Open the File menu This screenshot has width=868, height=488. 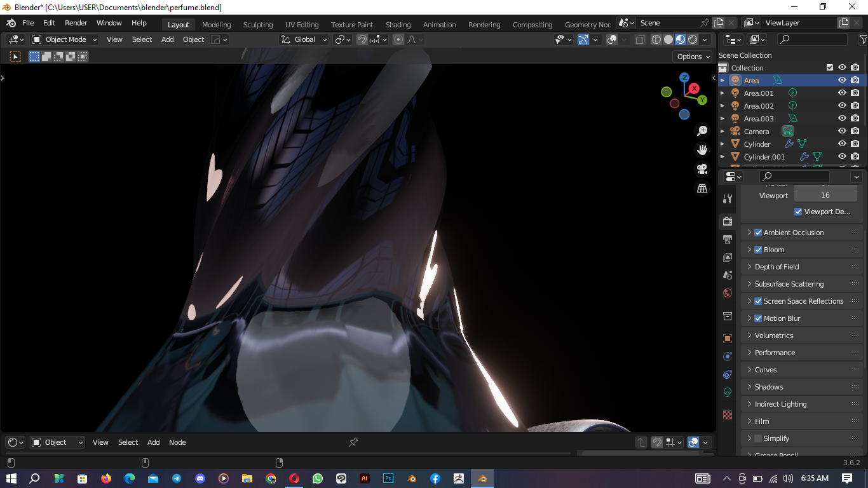click(28, 23)
